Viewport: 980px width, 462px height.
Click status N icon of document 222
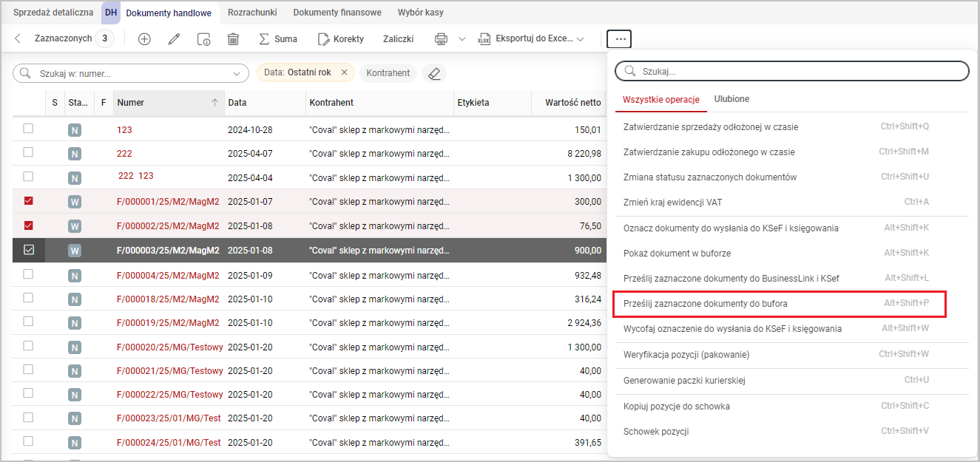[x=74, y=154]
